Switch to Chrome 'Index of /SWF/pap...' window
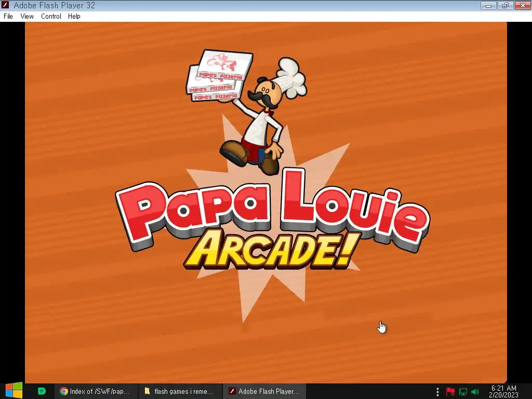 [96, 391]
